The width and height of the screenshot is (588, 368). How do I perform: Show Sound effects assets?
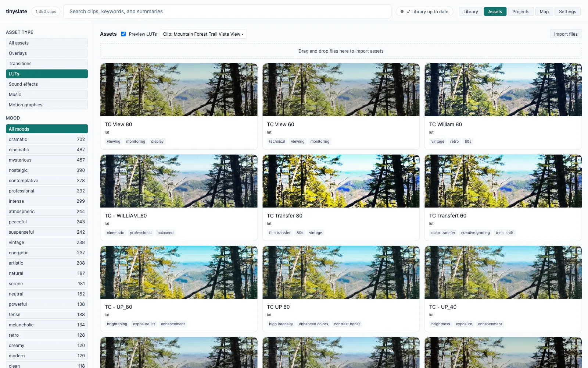(47, 84)
